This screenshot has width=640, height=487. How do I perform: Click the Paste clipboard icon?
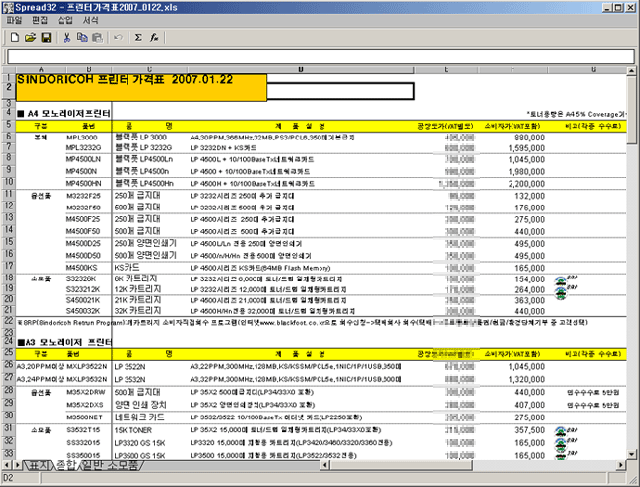click(x=97, y=38)
